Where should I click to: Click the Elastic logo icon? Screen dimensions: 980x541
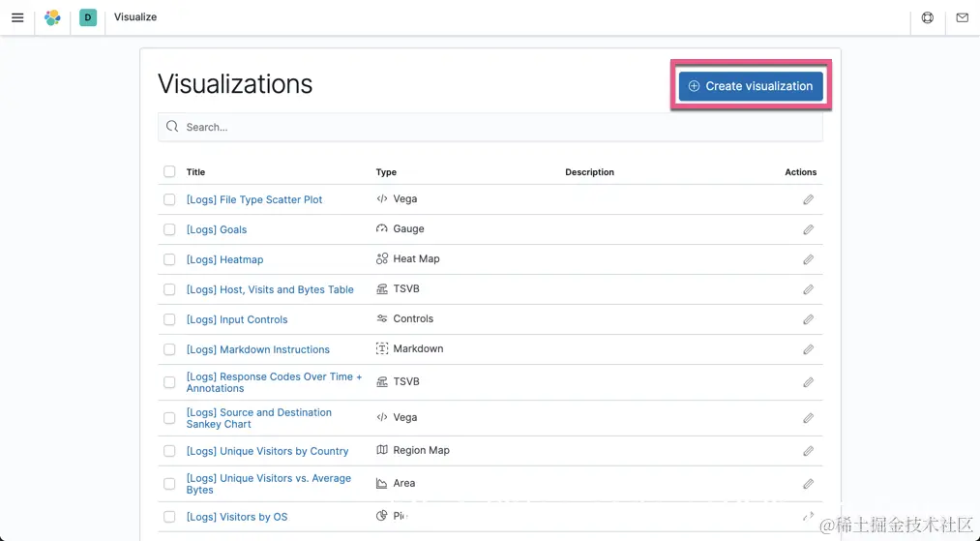click(52, 17)
